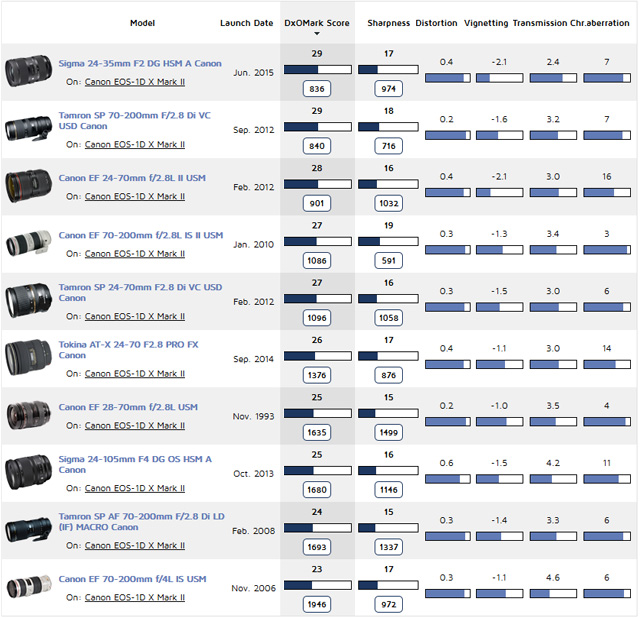The width and height of the screenshot is (640, 618).
Task: Click Tokina AT-X 24-70 lens thumbnail
Action: (29, 357)
